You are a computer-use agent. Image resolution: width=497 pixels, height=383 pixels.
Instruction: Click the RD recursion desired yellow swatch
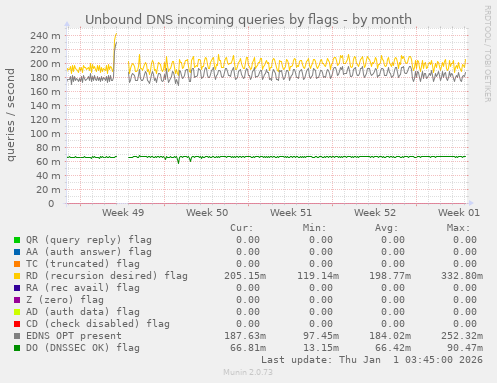17,276
